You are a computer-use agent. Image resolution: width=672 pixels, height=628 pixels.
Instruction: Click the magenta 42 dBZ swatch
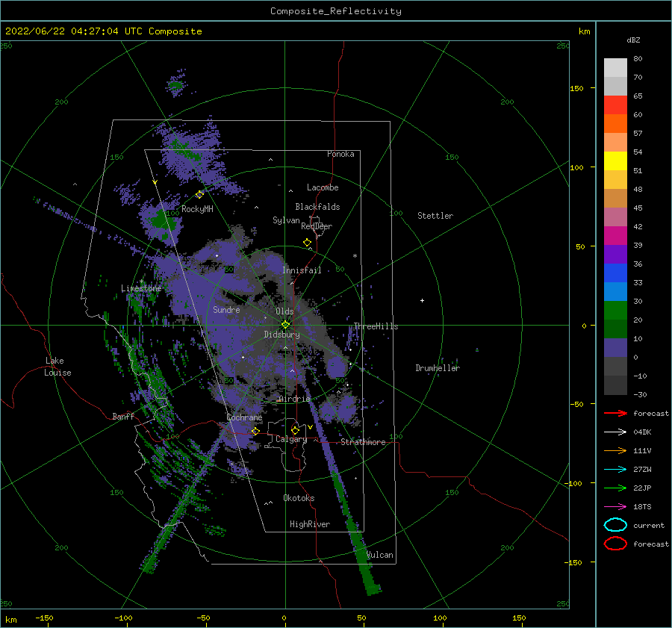tap(615, 235)
